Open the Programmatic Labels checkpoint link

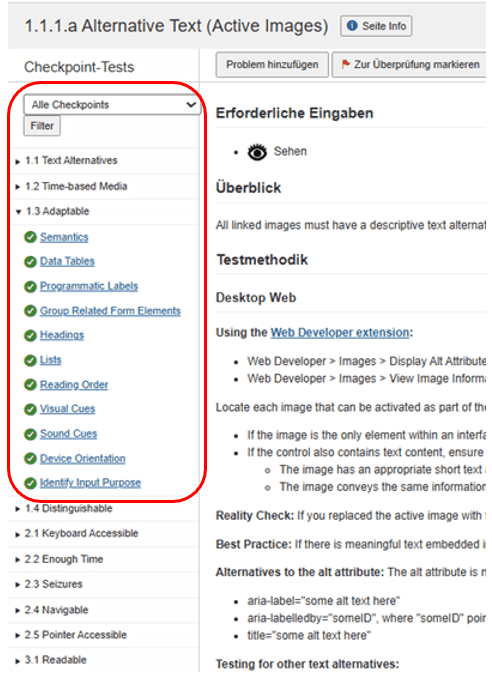89,286
